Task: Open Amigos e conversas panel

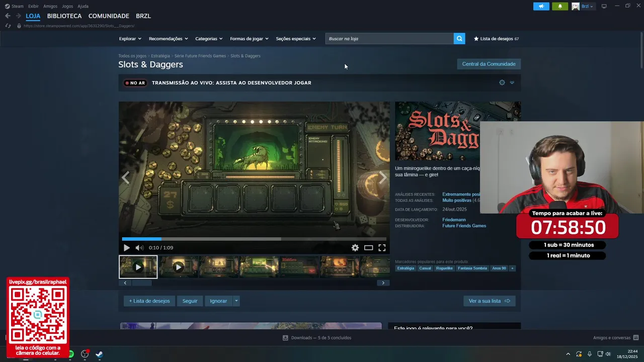Action: tap(616, 338)
